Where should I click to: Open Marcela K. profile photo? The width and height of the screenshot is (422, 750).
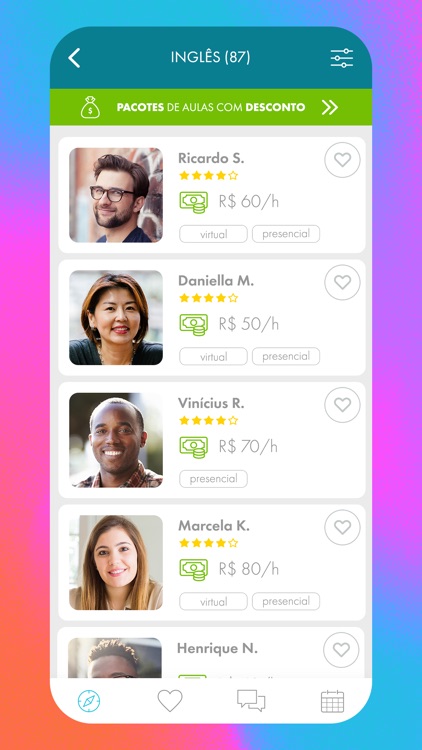pyautogui.click(x=116, y=562)
